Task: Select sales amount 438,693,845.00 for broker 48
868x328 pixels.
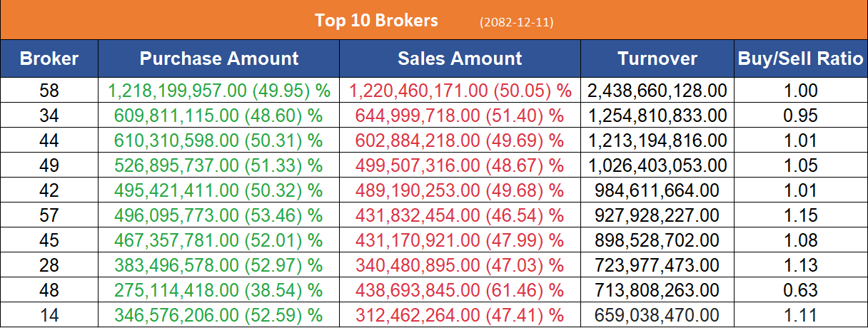Action: point(460,290)
